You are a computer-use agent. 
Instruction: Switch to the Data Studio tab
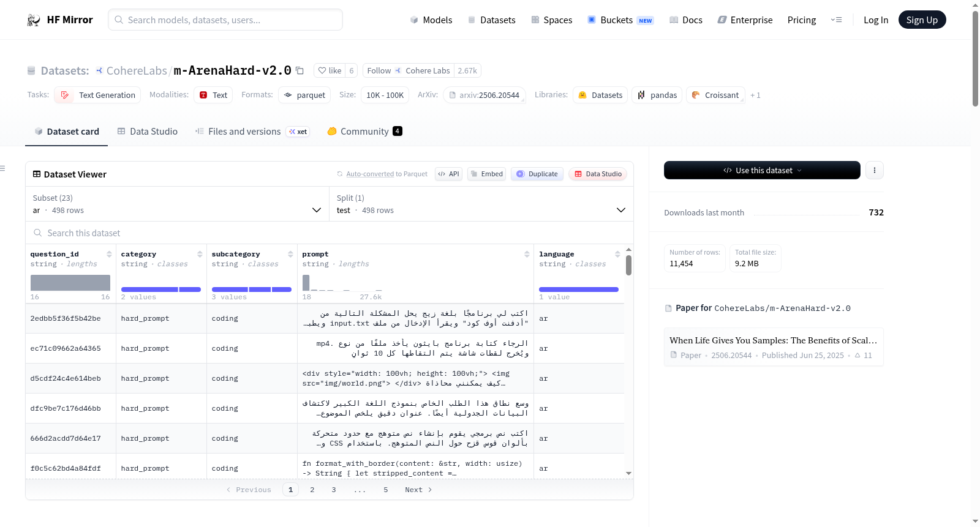click(148, 131)
